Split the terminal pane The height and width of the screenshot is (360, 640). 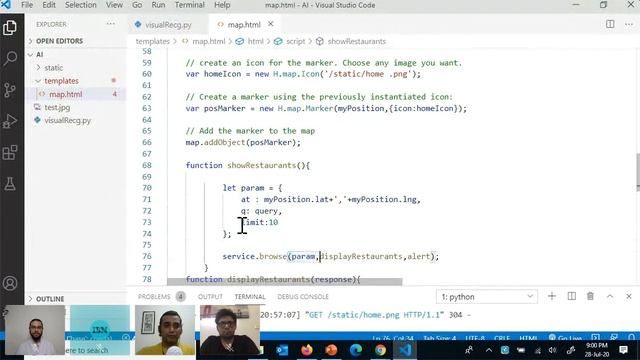pyautogui.click(x=571, y=296)
